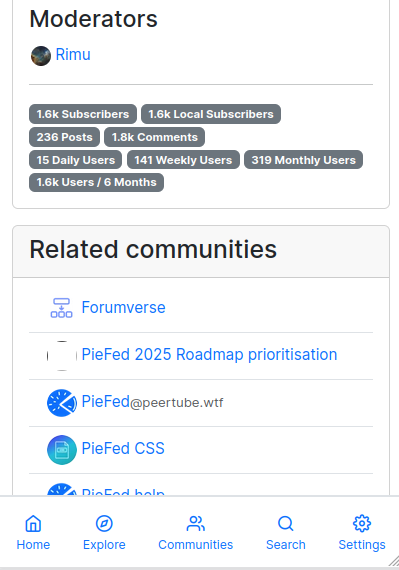The image size is (399, 570).
Task: Click the 236 Posts badge
Action: [64, 137]
